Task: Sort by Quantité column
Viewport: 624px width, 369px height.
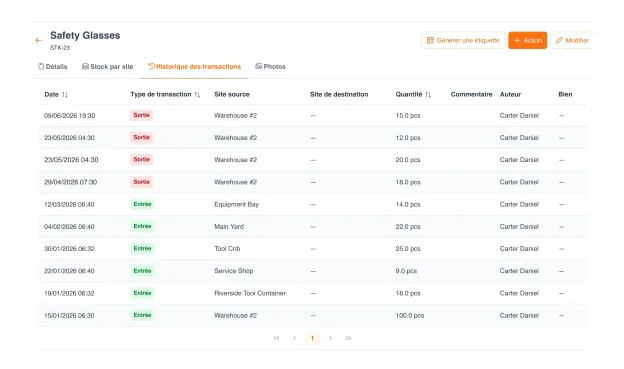Action: click(428, 95)
